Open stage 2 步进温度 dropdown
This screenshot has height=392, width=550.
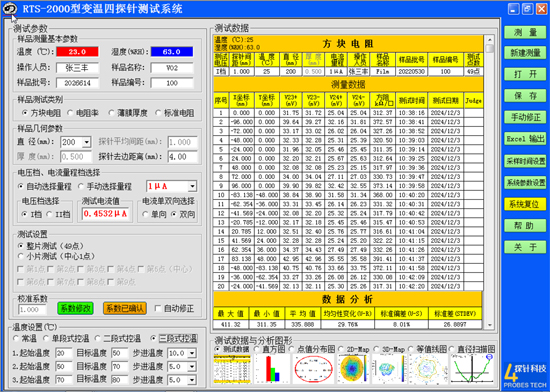192,367
